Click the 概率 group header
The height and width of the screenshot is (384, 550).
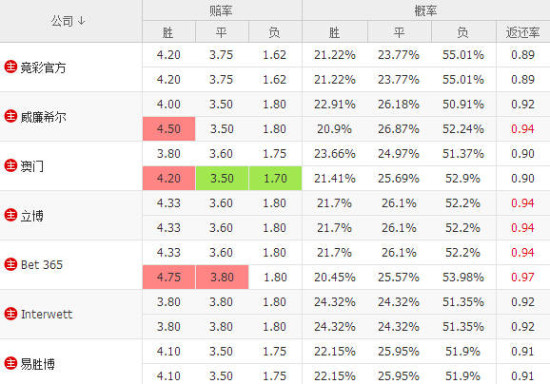coord(425,11)
